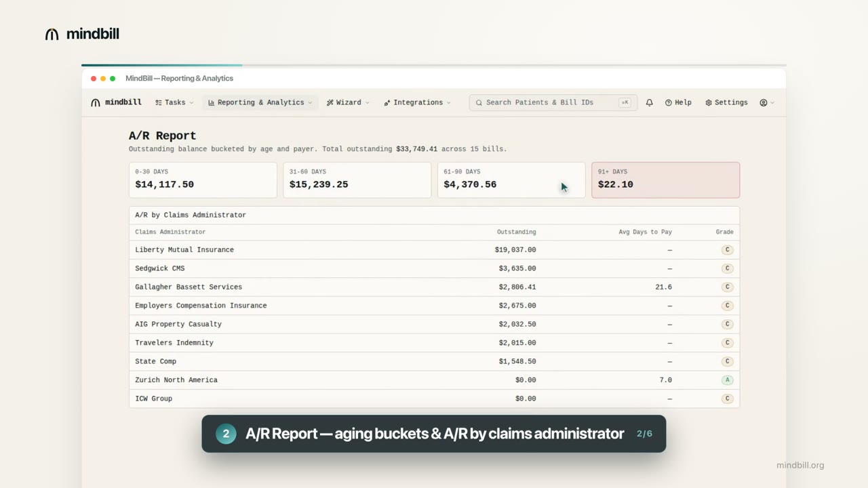The height and width of the screenshot is (488, 868).
Task: Open Reporting & Analytics menu
Action: 260,102
